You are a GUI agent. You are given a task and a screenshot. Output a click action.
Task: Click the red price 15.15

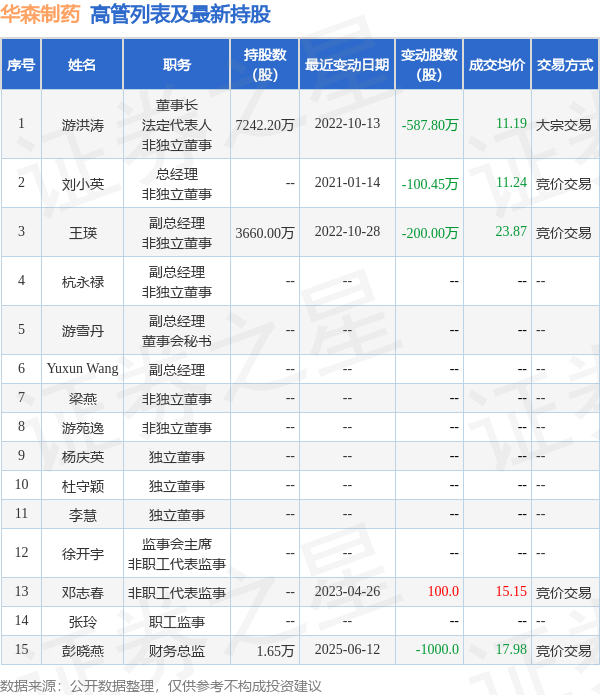coord(511,591)
